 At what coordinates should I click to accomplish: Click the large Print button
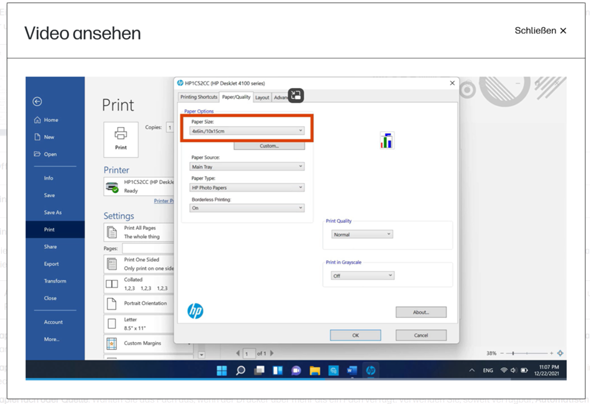tap(121, 140)
